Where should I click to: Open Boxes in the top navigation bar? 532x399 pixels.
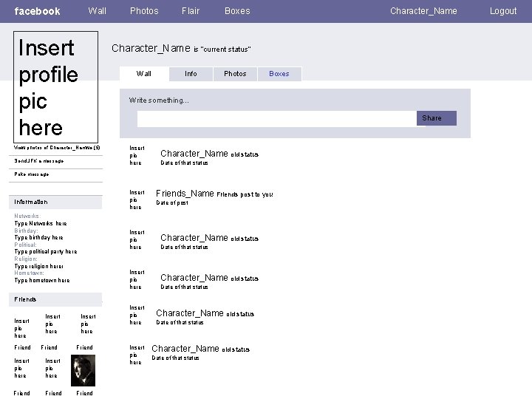pyautogui.click(x=237, y=11)
